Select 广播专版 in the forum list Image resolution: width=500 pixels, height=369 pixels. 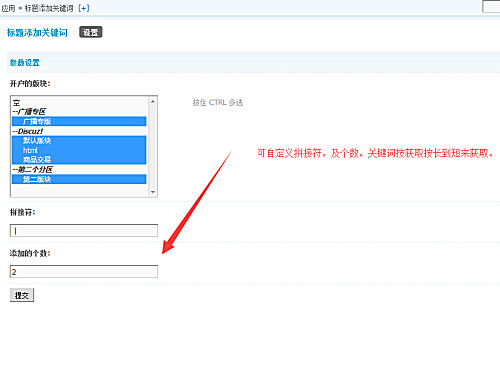point(79,121)
